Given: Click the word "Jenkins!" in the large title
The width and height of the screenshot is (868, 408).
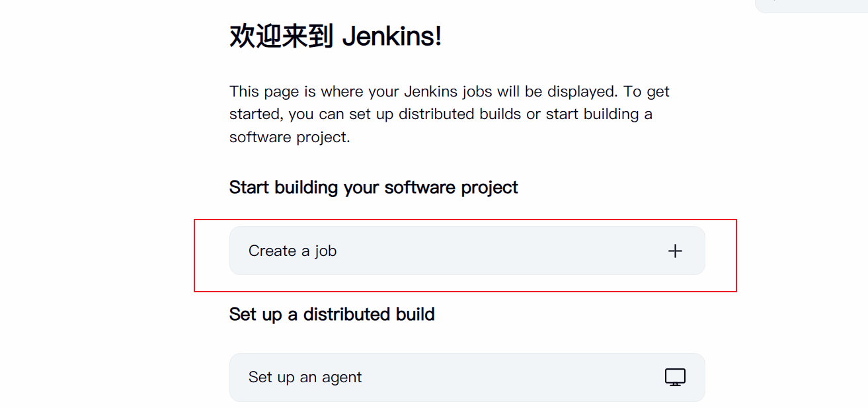Looking at the screenshot, I should tap(392, 36).
